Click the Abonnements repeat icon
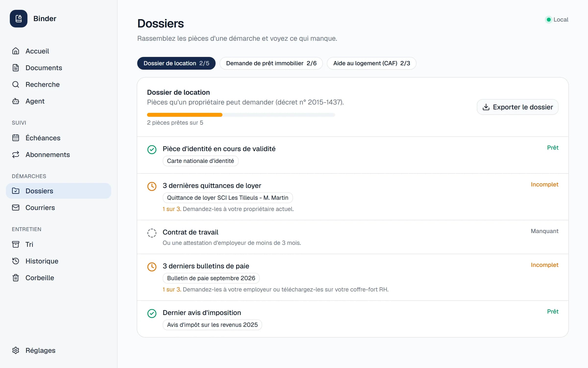588x368 pixels. click(x=16, y=155)
